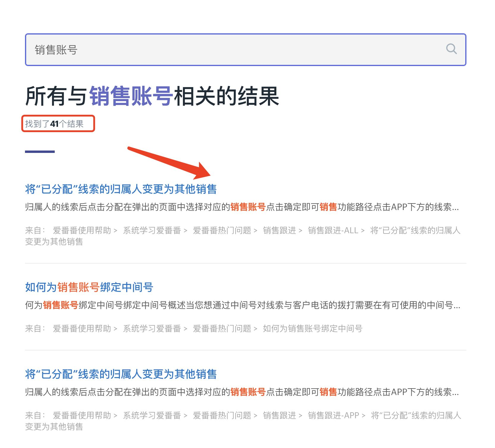495x448 pixels.
Task: Go to 销售跟进 breadcrumb in the first result
Action: pos(280,230)
